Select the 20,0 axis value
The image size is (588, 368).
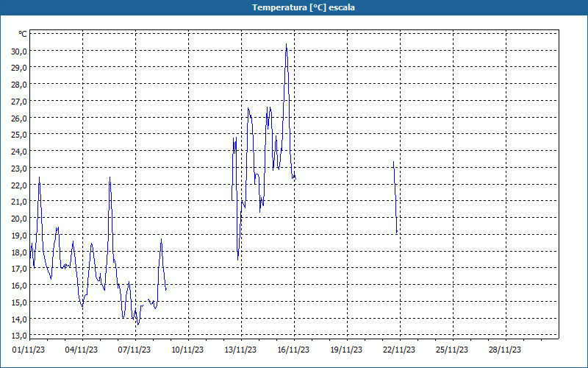pos(19,219)
